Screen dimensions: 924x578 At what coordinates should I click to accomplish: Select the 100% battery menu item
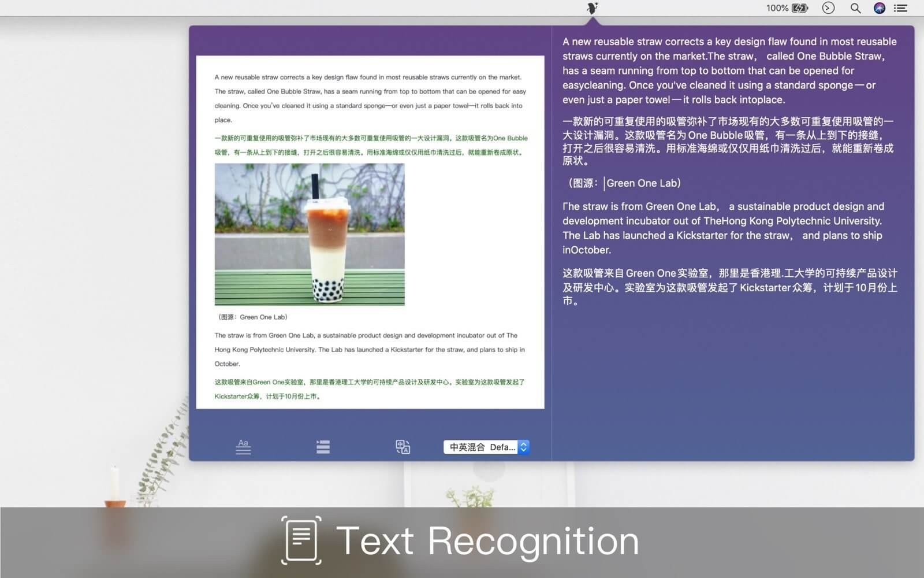pos(778,8)
